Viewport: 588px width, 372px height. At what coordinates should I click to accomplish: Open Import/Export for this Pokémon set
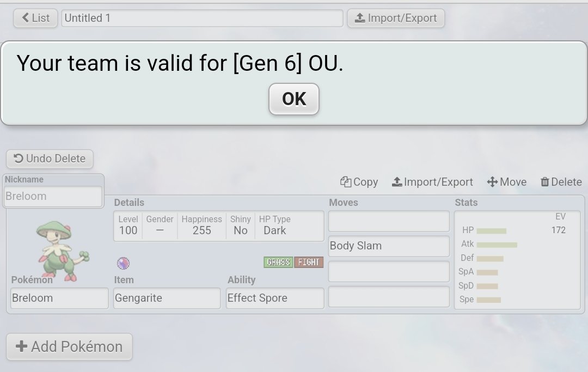(432, 182)
